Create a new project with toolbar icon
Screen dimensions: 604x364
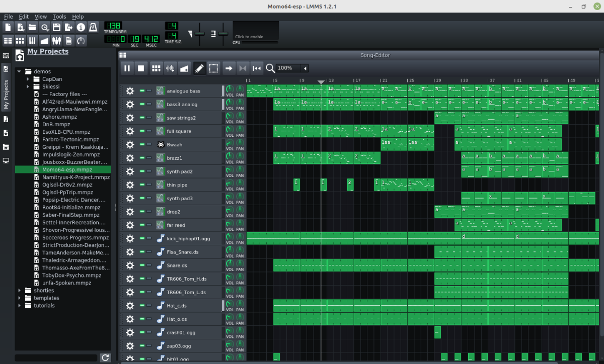pos(8,27)
